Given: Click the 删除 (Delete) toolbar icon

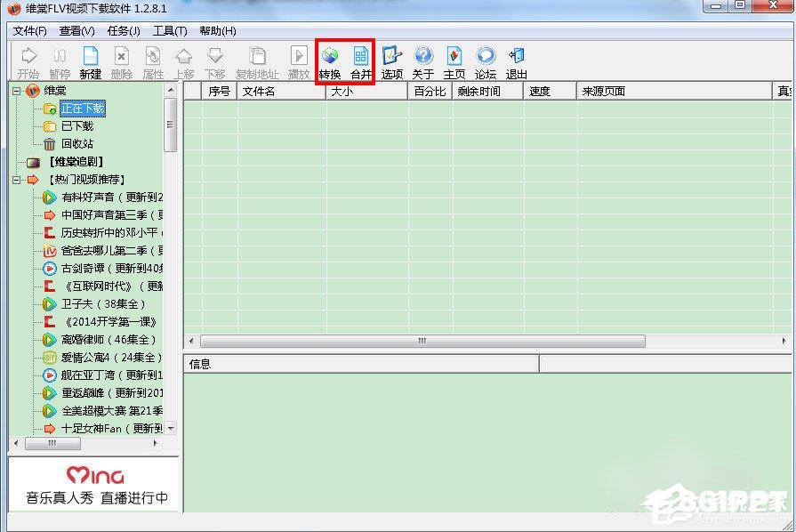Looking at the screenshot, I should click(121, 62).
